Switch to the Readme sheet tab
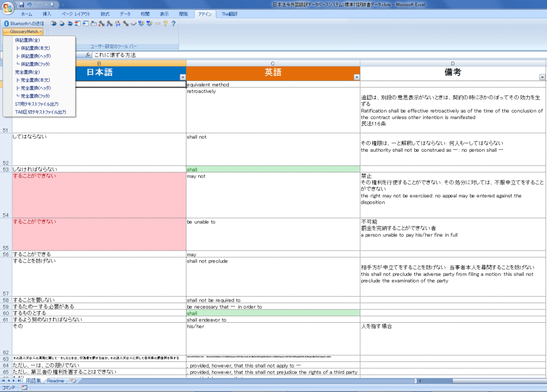The height and width of the screenshot is (392, 547). (x=55, y=381)
